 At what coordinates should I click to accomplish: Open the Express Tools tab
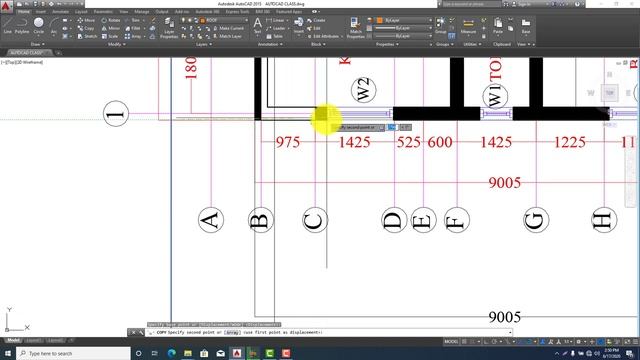point(237,12)
